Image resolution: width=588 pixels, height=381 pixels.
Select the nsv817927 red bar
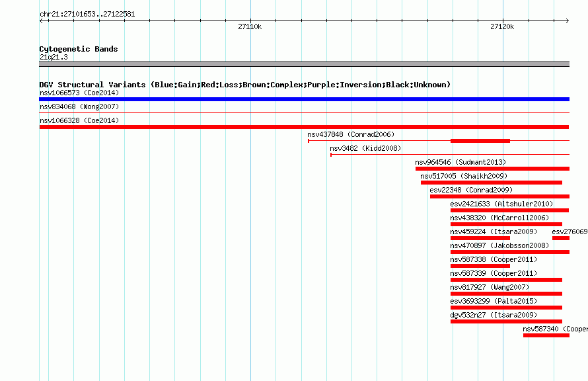click(506, 294)
